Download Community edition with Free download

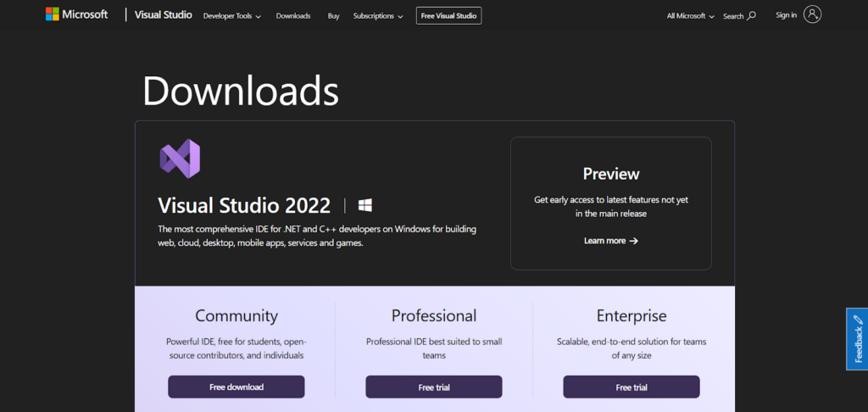(x=236, y=387)
